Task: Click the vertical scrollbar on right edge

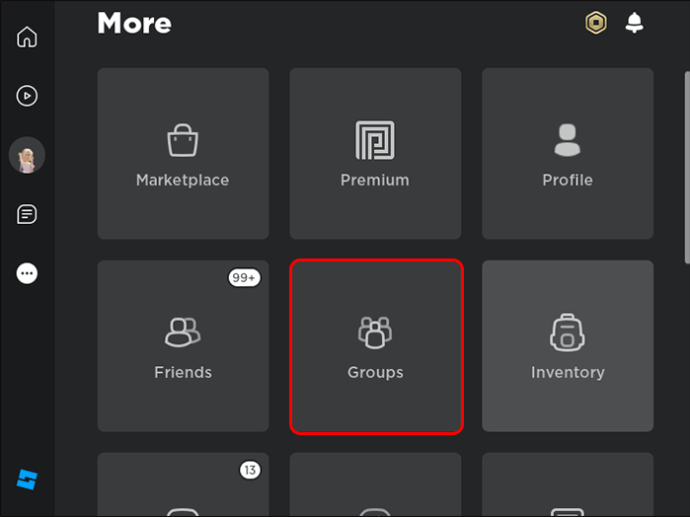Action: coord(687,167)
